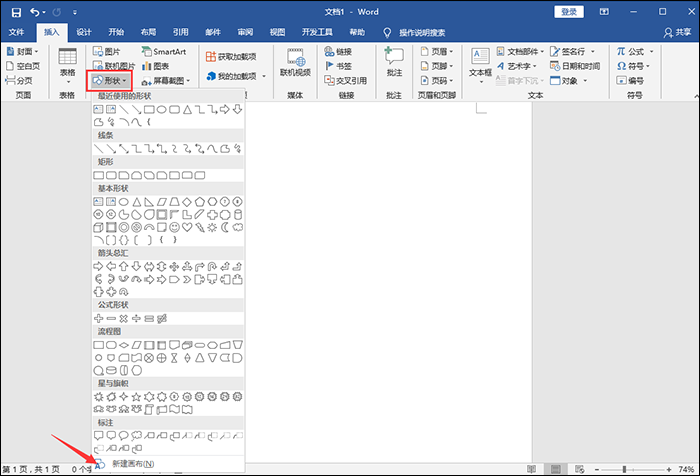Click the zoom in plus button
Screen dimensions: 700x476
click(x=669, y=469)
